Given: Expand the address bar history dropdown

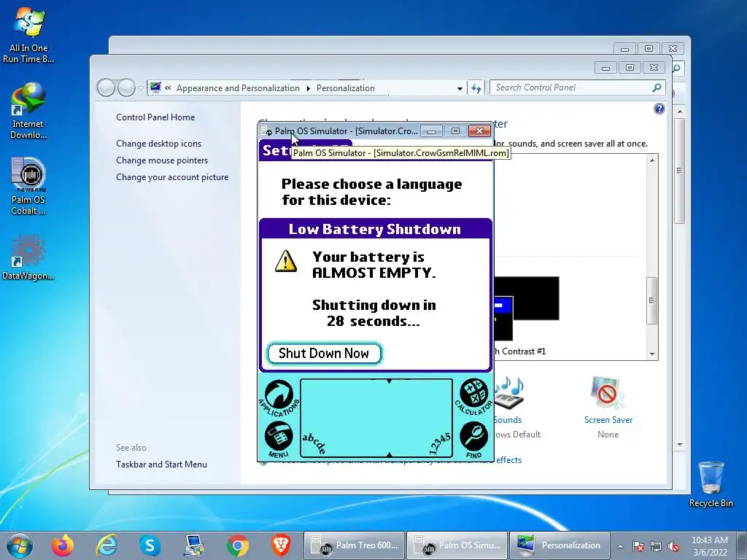Looking at the screenshot, I should click(460, 88).
